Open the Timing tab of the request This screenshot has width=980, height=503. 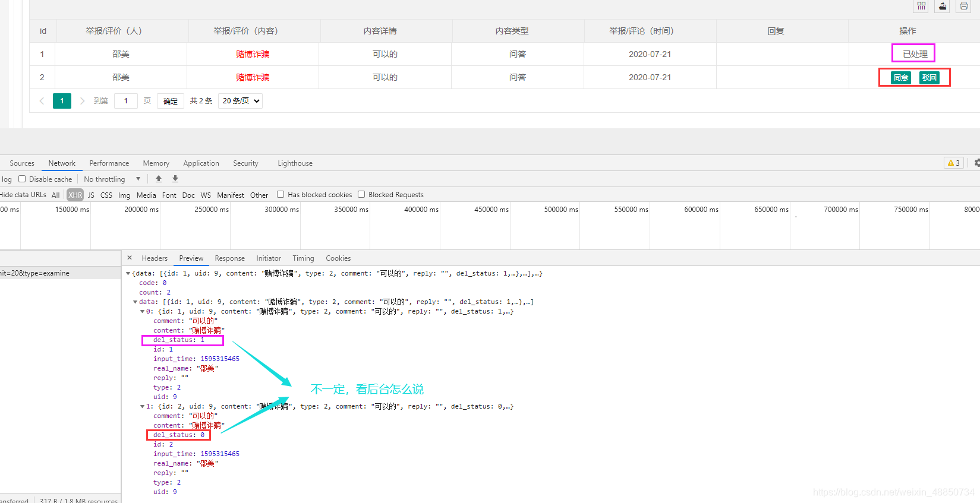(x=303, y=258)
